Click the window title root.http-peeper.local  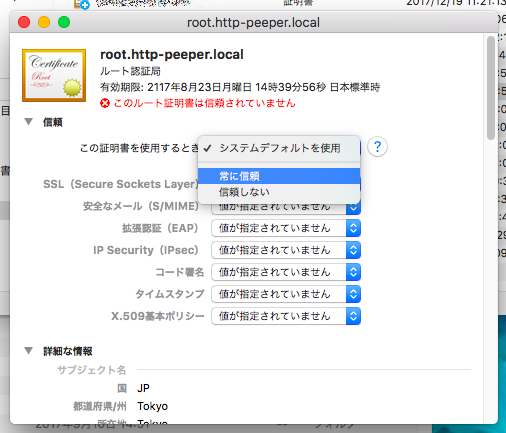point(253,23)
